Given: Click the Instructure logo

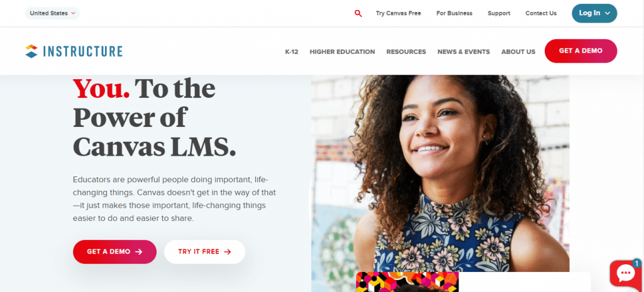Looking at the screenshot, I should (74, 51).
